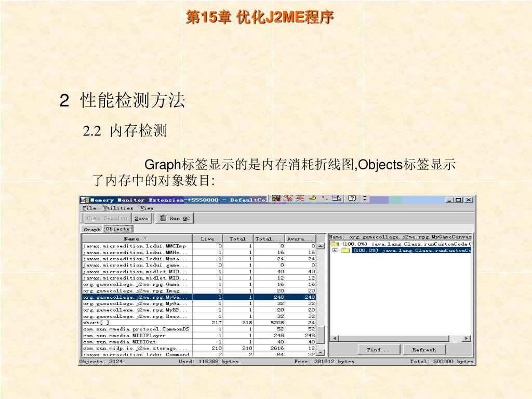Select the short[ ] row

[199, 323]
